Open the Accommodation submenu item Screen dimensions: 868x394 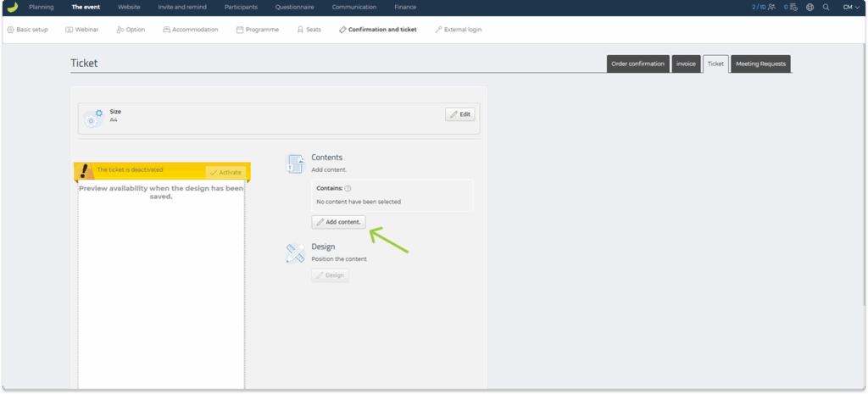190,30
